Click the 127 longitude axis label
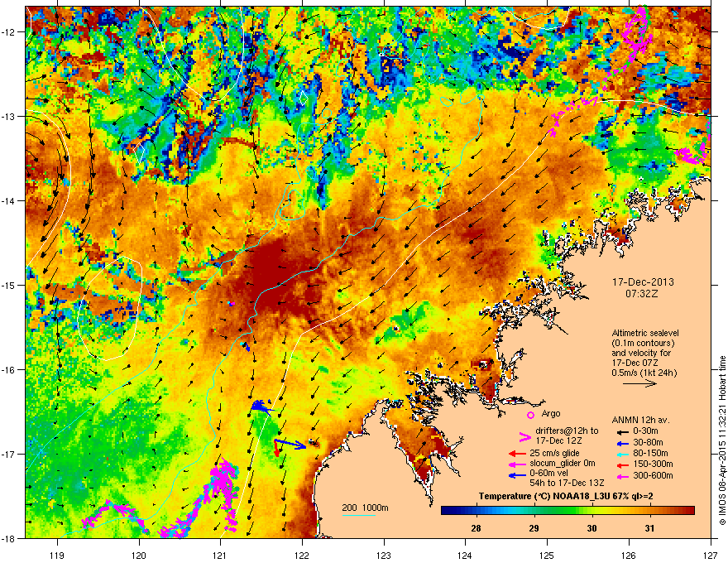728x563 pixels. coord(711,555)
